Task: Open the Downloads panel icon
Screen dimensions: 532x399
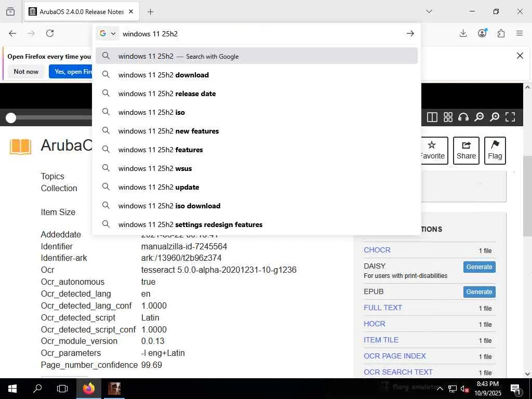Action: point(463,33)
